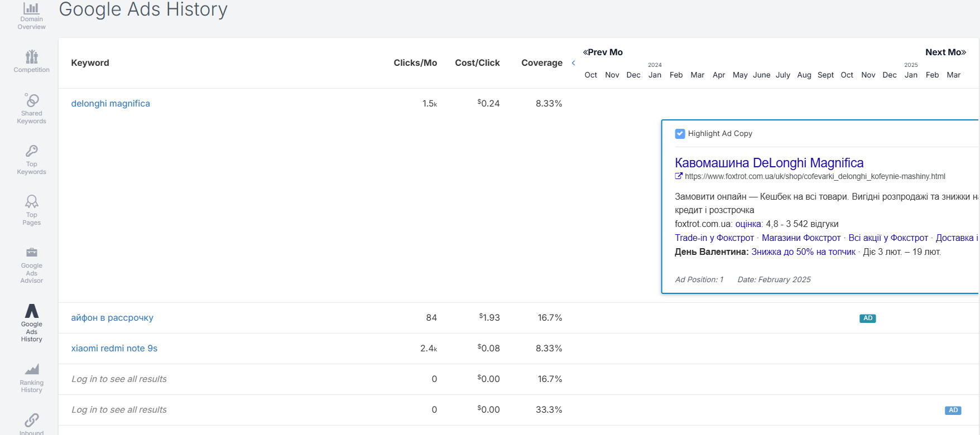Viewport: 980px width, 435px height.
Task: Sort by Coverage column header
Action: point(542,63)
